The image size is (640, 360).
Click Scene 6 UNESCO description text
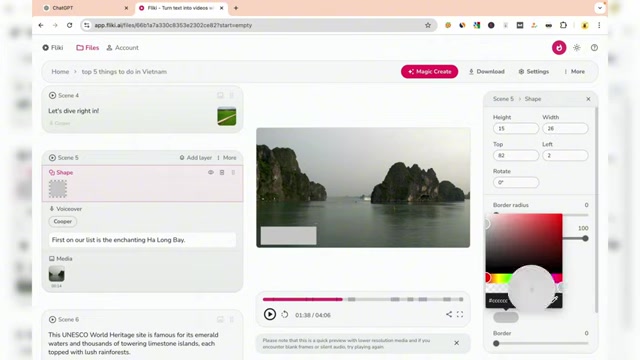click(x=133, y=343)
